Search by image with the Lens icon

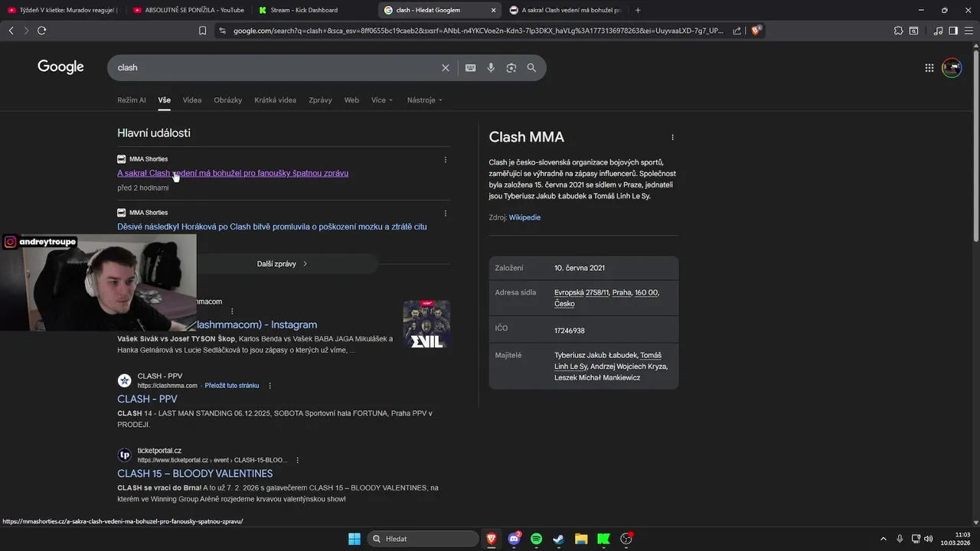(x=511, y=67)
